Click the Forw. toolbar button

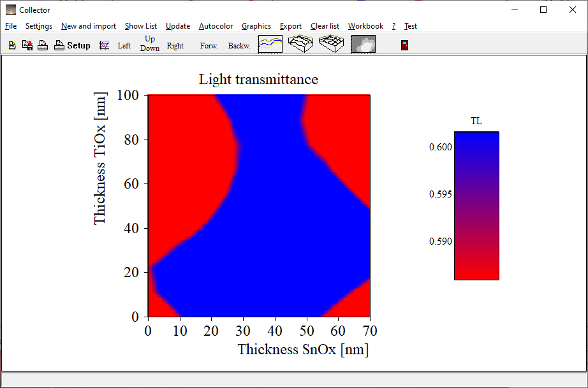click(x=209, y=46)
